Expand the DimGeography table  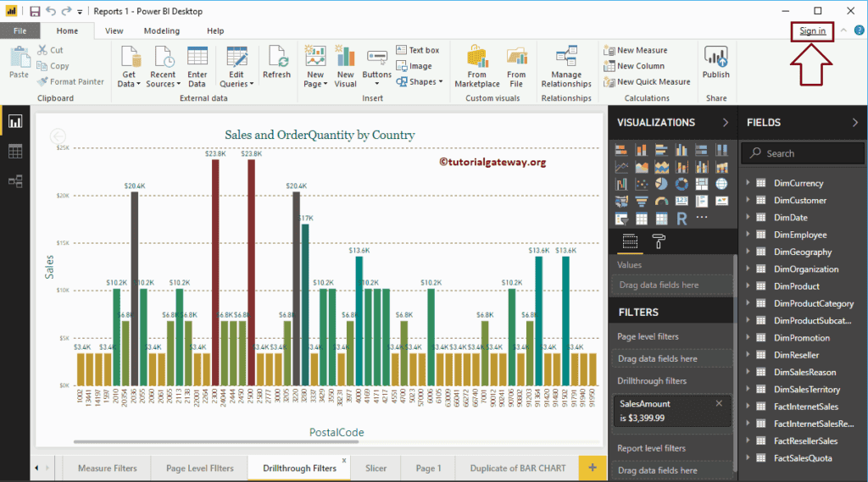pyautogui.click(x=748, y=252)
